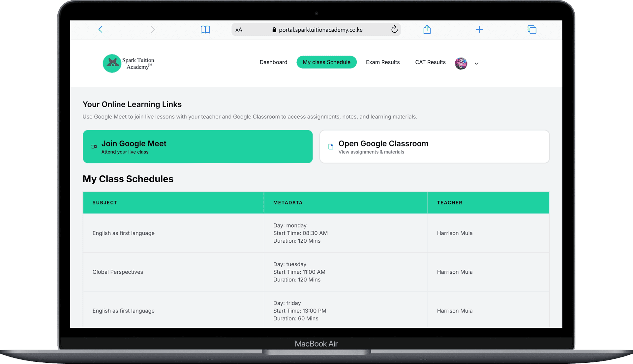Select the monday English as first language subject
The height and width of the screenshot is (364, 633).
(123, 233)
